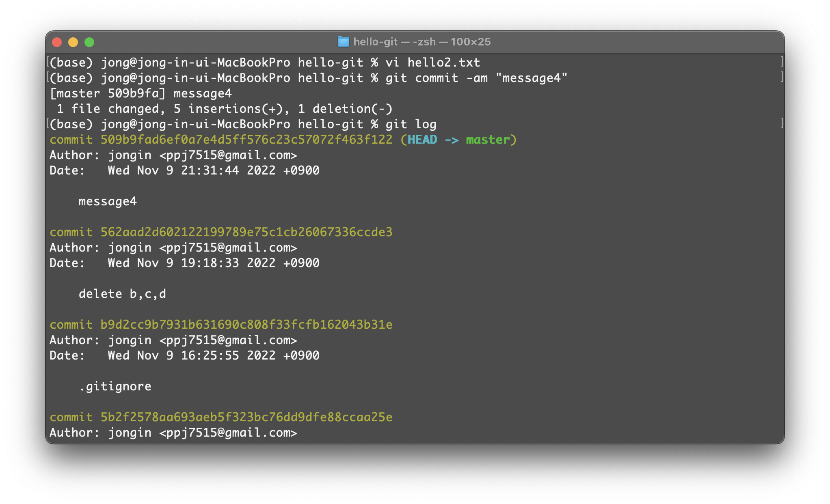Click the green fullscreen window button

89,42
